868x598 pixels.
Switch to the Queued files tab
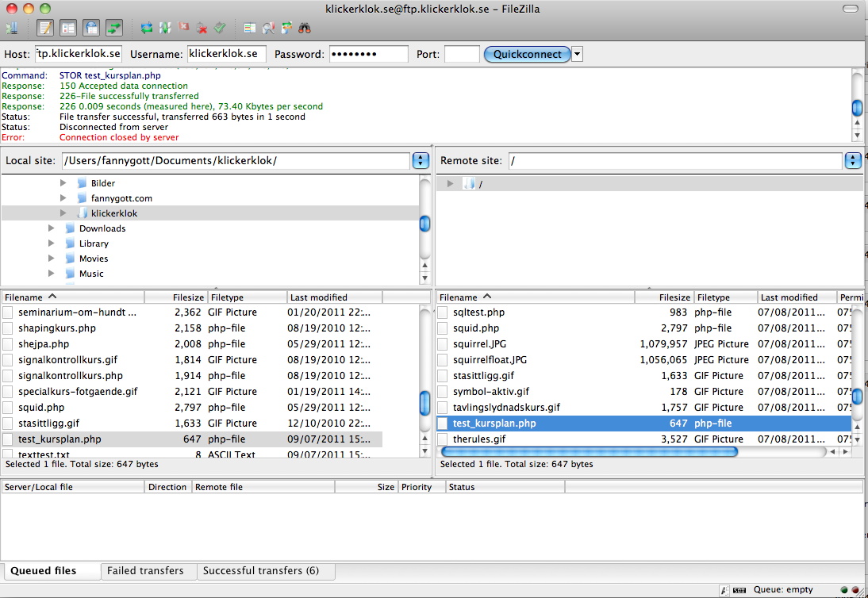tap(51, 571)
